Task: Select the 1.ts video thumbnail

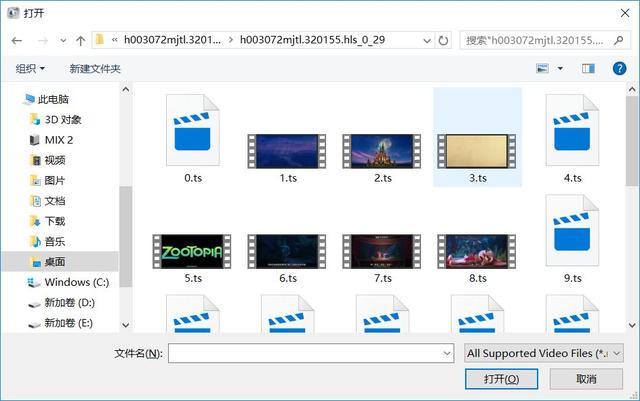Action: [287, 151]
